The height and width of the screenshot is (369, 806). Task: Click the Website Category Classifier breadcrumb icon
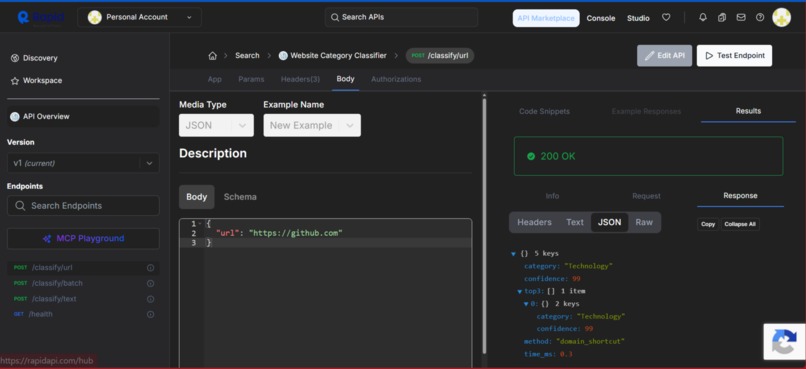[x=283, y=56]
